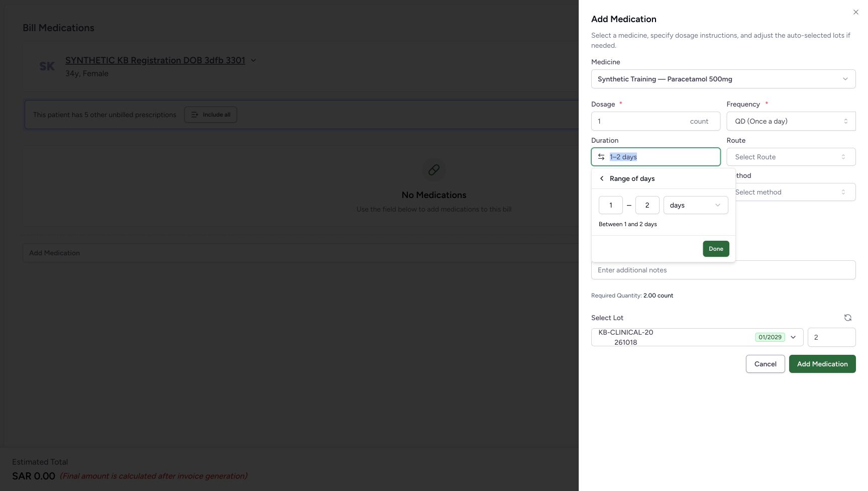The width and height of the screenshot is (868, 491).
Task: Click the duration swap arrows icon
Action: click(601, 157)
